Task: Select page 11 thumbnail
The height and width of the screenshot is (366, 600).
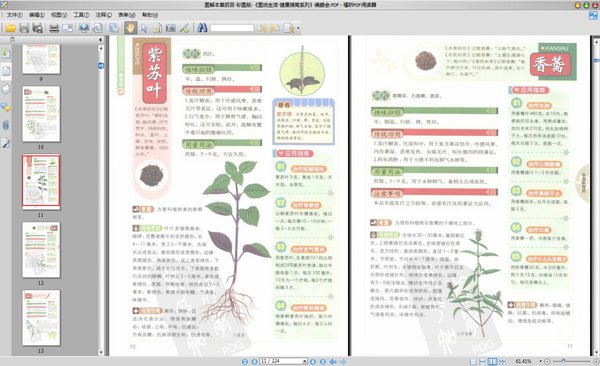Action: (41, 182)
